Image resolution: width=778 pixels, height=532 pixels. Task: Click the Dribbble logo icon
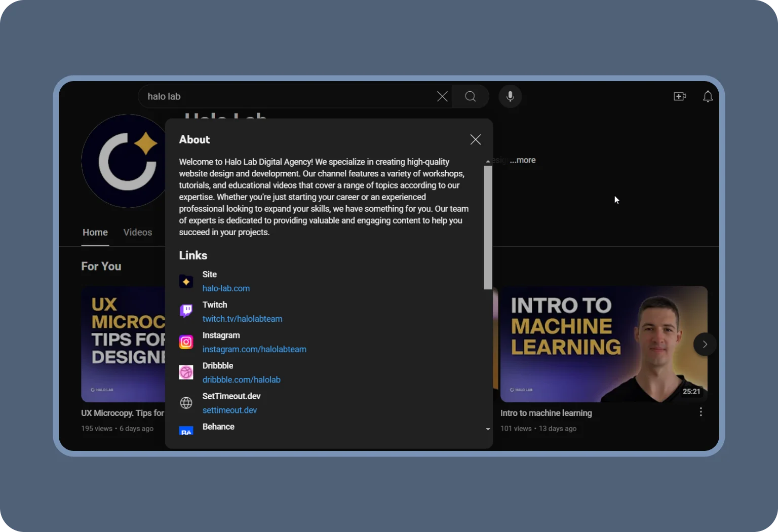click(x=186, y=372)
